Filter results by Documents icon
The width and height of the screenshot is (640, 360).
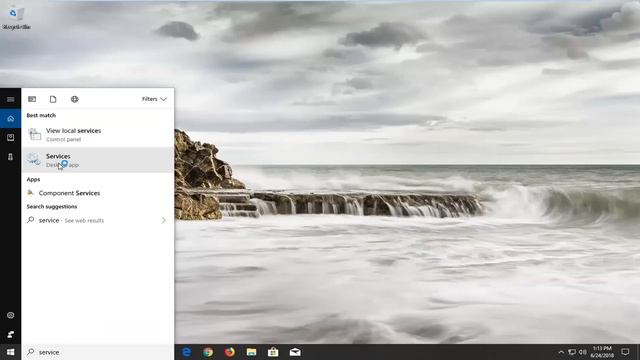(x=53, y=99)
